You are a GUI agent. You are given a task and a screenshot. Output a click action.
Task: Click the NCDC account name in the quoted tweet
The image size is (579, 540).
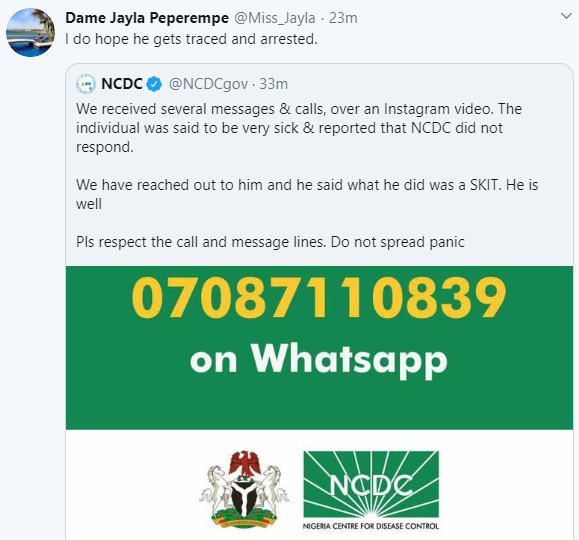[x=122, y=84]
